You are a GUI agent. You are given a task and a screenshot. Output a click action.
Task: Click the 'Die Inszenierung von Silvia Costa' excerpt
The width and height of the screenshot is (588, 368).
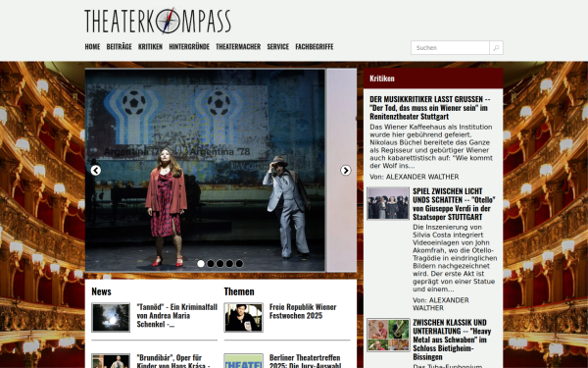click(x=455, y=258)
